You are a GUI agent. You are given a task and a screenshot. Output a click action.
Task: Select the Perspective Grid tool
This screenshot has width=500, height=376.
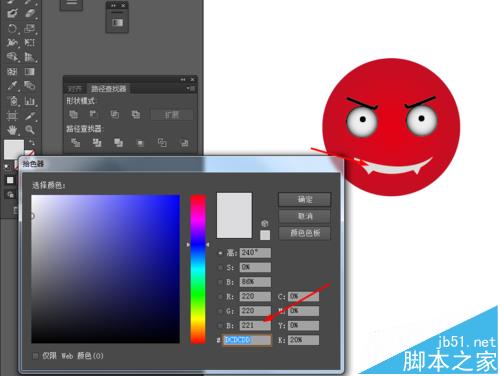point(30,57)
